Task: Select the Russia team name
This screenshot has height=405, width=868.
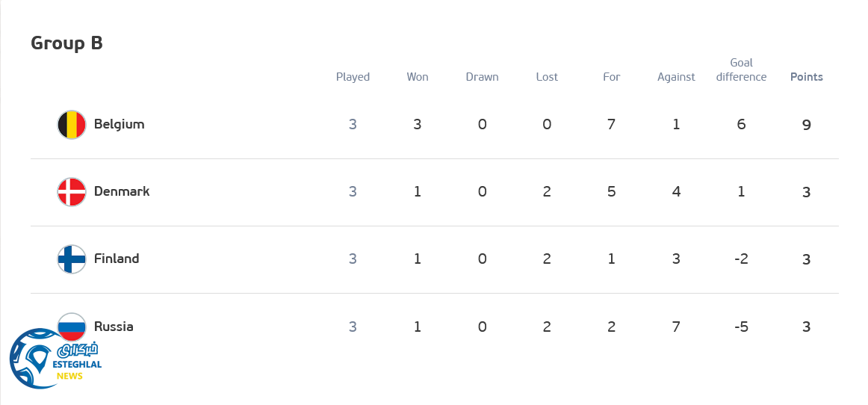Action: 114,327
